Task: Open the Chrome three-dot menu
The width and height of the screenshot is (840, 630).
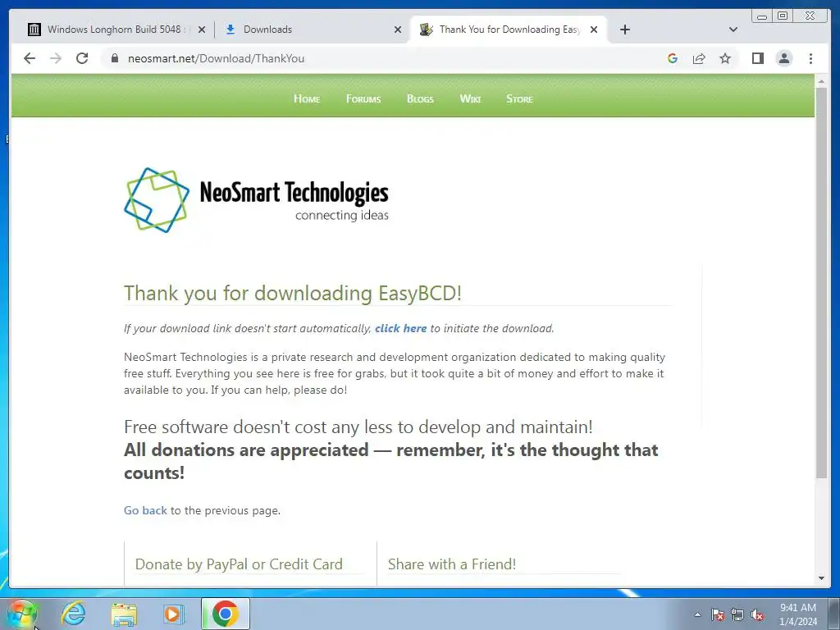Action: (x=810, y=58)
